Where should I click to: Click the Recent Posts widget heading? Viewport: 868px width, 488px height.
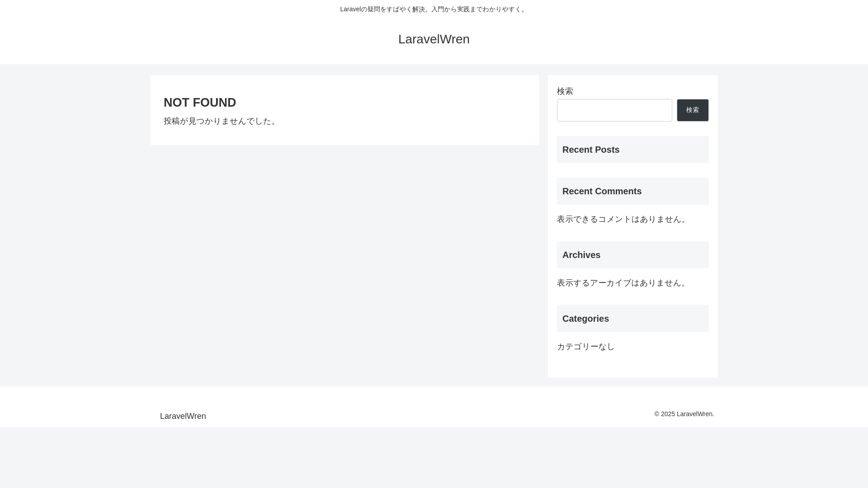point(632,150)
